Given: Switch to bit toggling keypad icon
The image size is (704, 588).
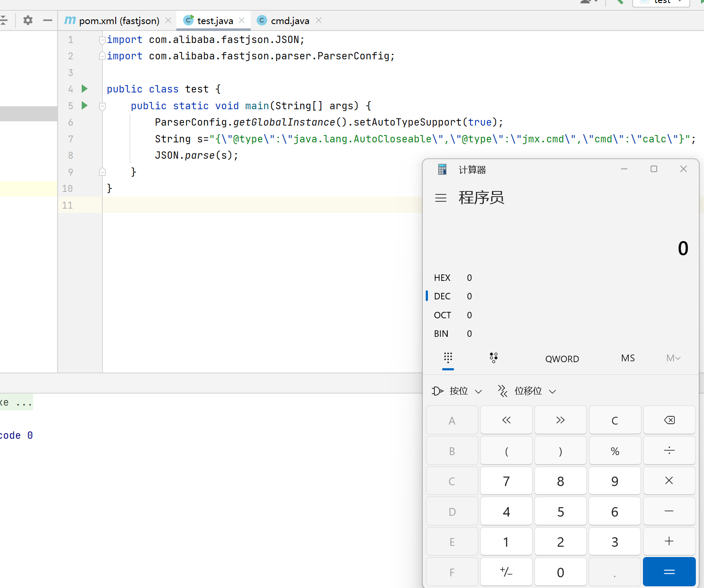Looking at the screenshot, I should pos(494,358).
